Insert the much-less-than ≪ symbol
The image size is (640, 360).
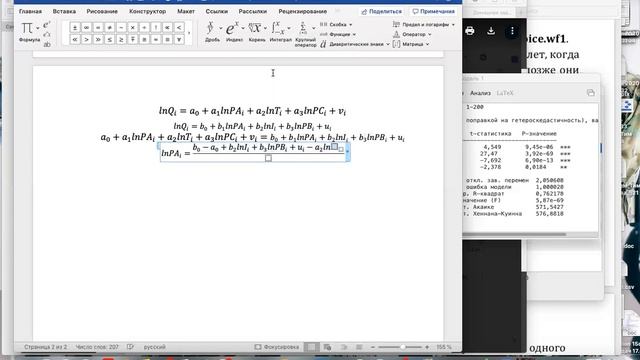[x=75, y=40]
